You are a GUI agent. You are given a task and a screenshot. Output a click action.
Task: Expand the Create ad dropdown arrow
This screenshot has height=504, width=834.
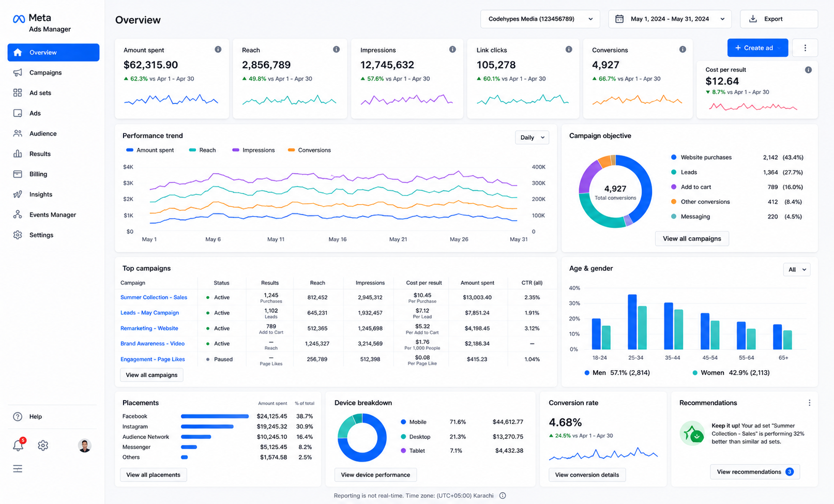779,48
